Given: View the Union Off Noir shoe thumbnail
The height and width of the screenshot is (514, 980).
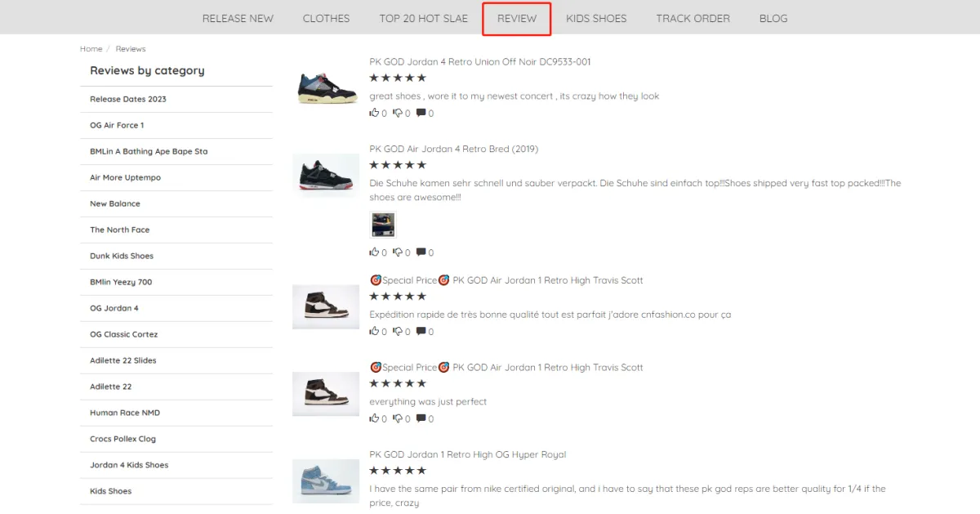Looking at the screenshot, I should click(326, 88).
